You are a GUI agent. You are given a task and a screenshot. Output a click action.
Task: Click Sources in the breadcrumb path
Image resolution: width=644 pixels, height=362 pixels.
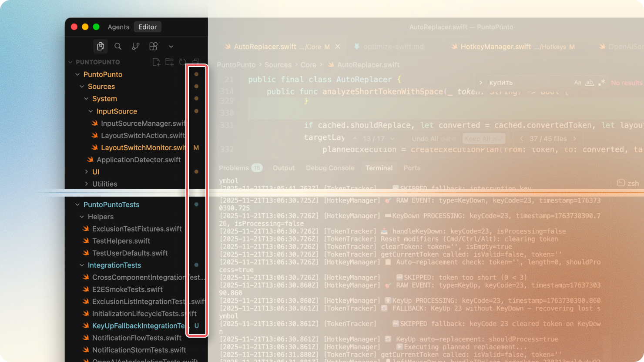tap(278, 65)
